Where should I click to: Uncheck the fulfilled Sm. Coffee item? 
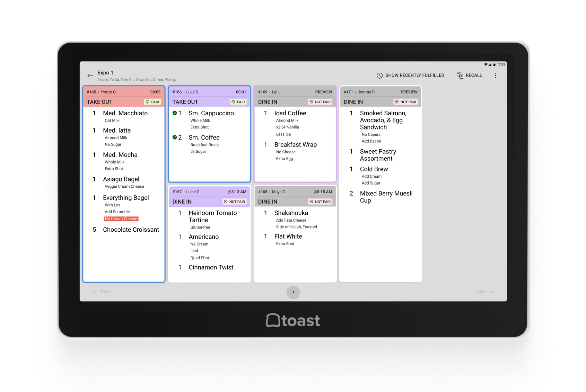point(175,137)
